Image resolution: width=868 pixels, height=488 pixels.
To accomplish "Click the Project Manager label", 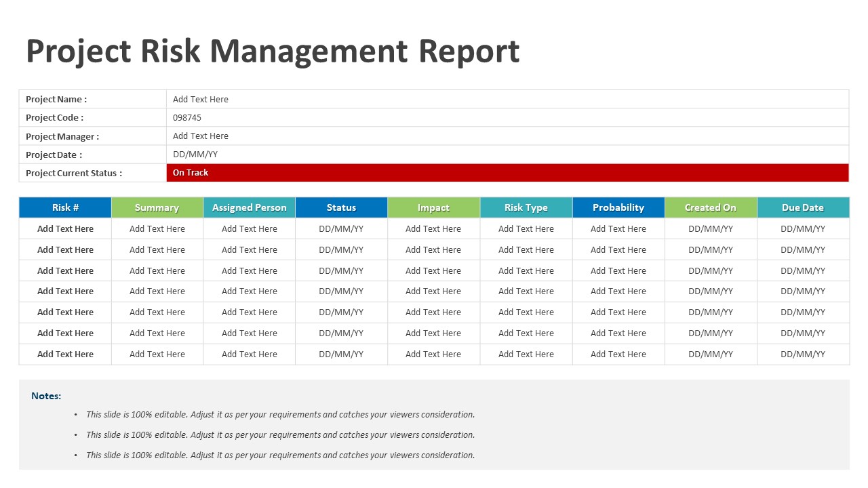I will tap(62, 136).
